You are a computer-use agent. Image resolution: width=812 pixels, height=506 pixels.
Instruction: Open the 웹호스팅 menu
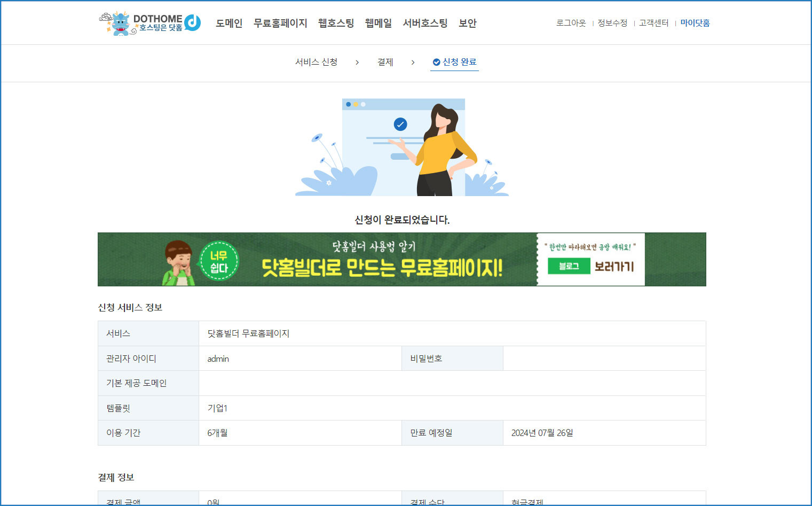pos(336,23)
